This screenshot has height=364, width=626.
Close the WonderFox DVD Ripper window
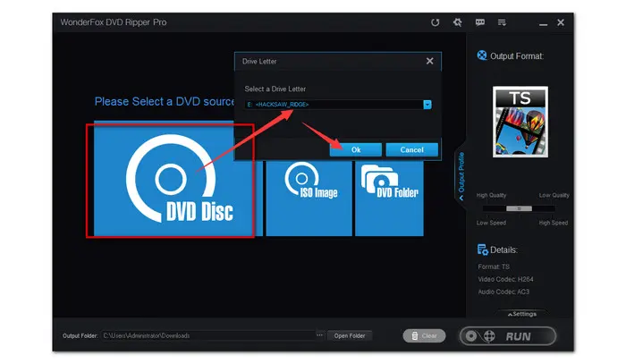click(x=561, y=22)
